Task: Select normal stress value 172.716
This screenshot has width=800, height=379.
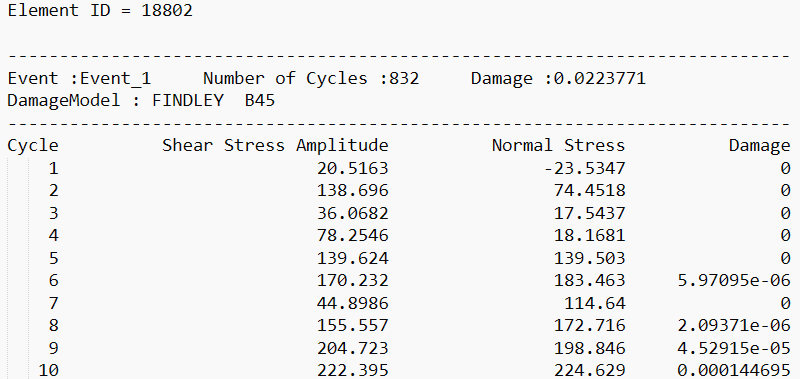Action: tap(589, 325)
